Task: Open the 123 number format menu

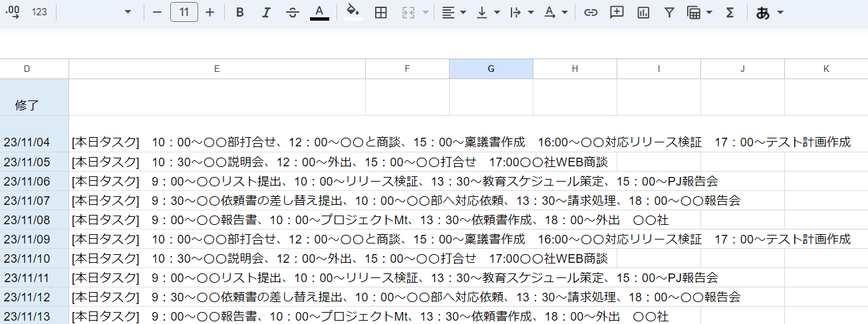Action: click(x=39, y=12)
